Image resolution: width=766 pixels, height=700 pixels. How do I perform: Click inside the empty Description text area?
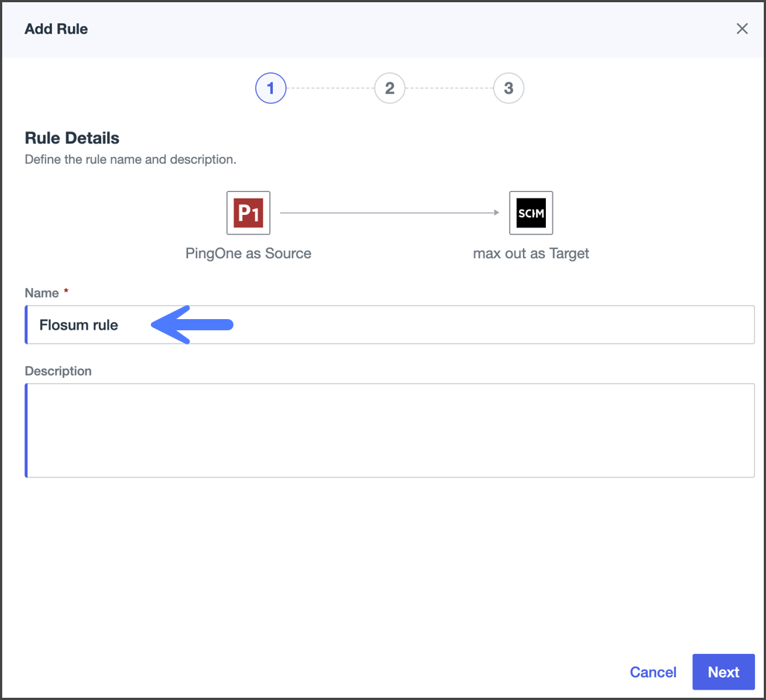390,430
